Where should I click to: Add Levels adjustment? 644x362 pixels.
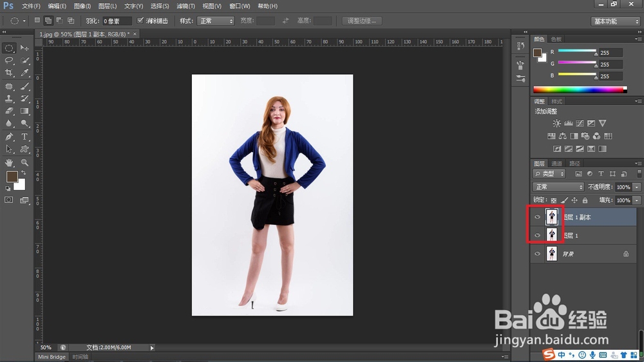click(568, 123)
